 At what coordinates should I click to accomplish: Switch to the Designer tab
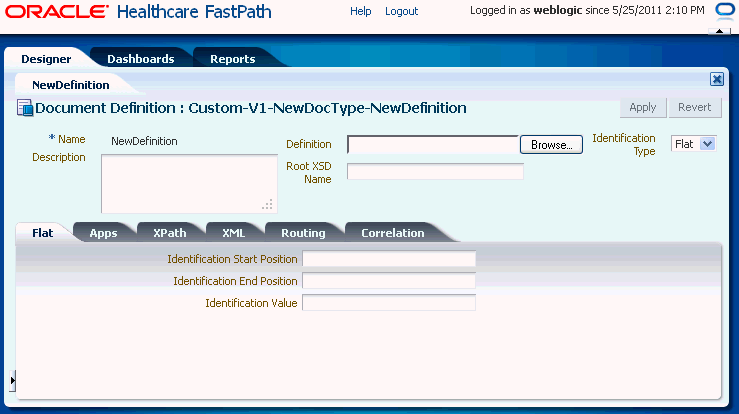tap(46, 59)
